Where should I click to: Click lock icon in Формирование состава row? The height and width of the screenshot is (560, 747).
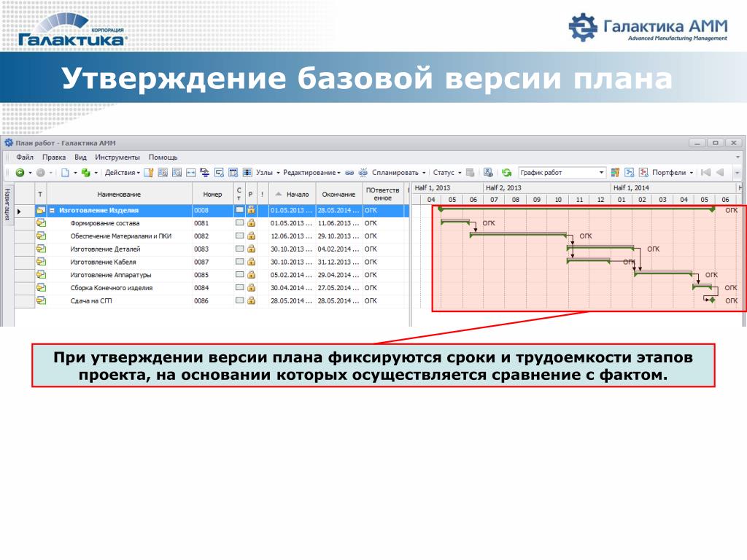click(251, 223)
